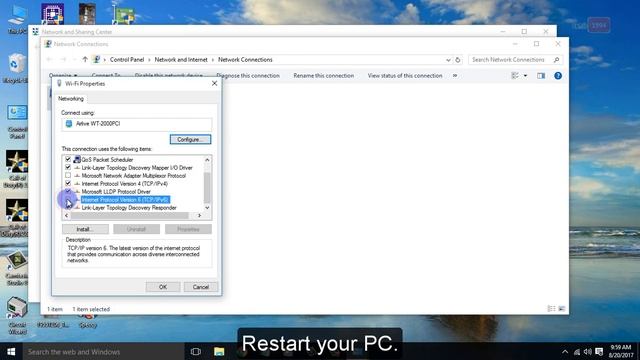
Task: Select Microsoft Network Adapter Multiplexor Protocol row text
Action: [x=133, y=176]
